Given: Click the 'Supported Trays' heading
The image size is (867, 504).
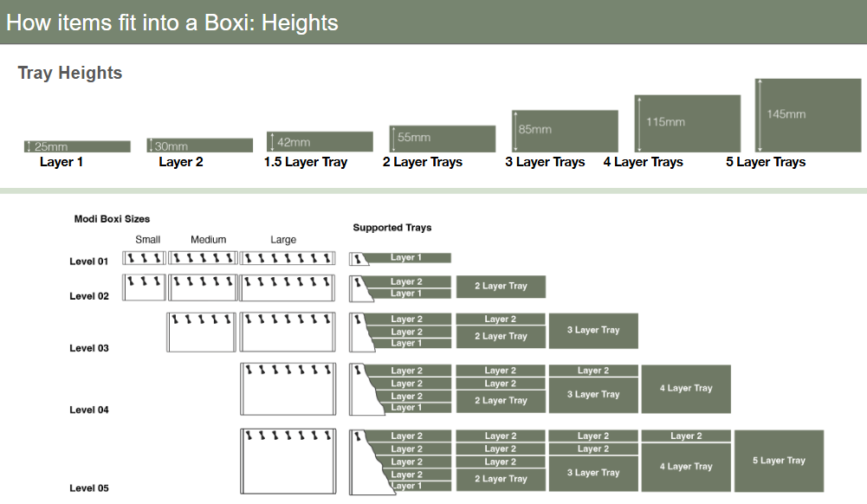Looking at the screenshot, I should (x=392, y=228).
